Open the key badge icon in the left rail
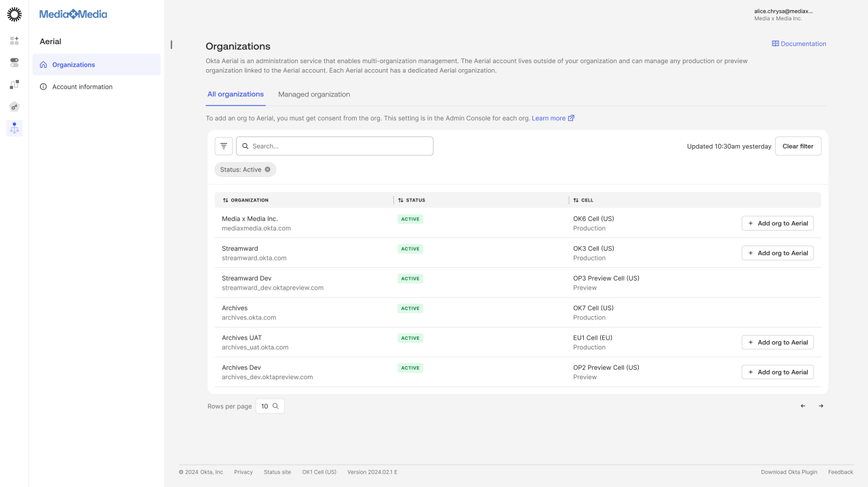The image size is (868, 487). click(14, 106)
